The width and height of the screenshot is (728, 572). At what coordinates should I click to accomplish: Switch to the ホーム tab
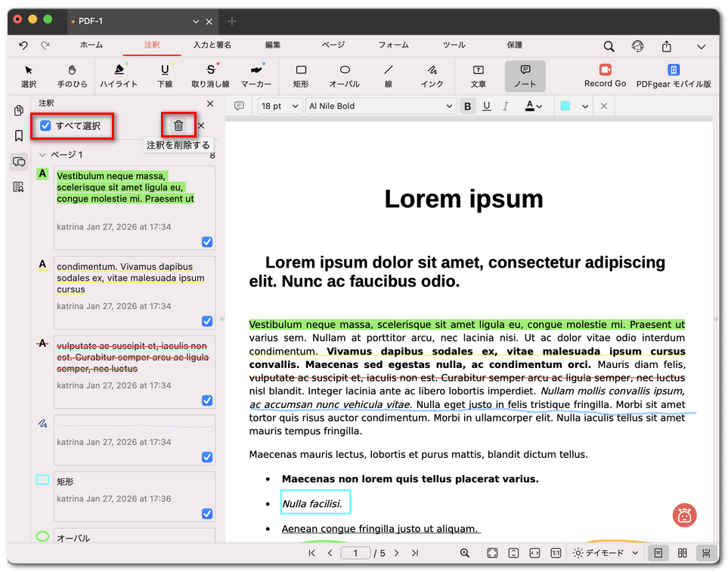pos(91,45)
